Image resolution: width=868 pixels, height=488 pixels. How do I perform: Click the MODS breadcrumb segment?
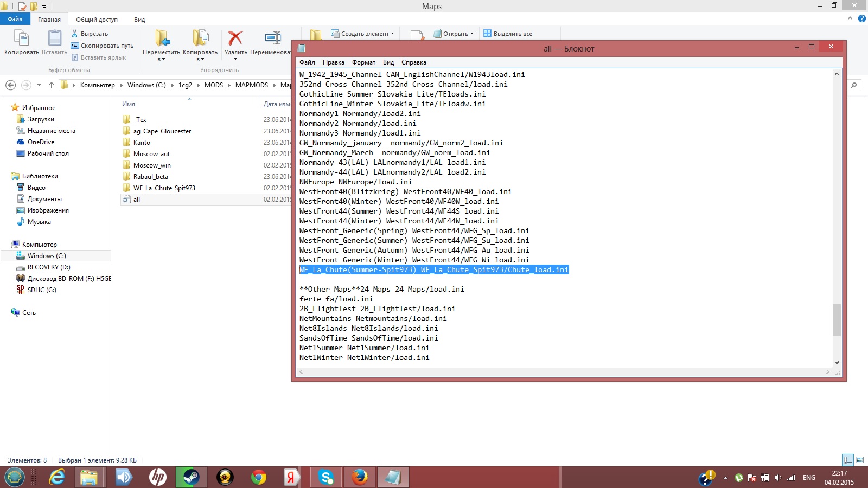(214, 85)
